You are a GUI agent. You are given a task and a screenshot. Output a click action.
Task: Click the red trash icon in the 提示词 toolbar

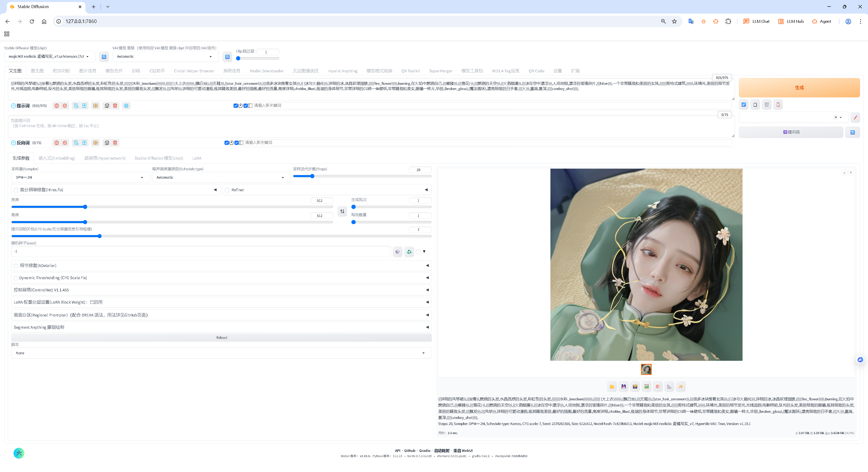(115, 106)
